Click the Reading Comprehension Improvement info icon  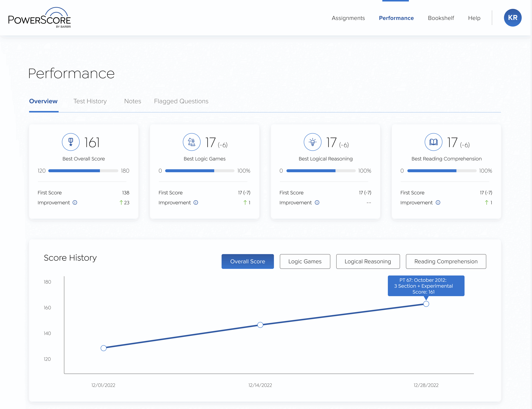coord(438,202)
